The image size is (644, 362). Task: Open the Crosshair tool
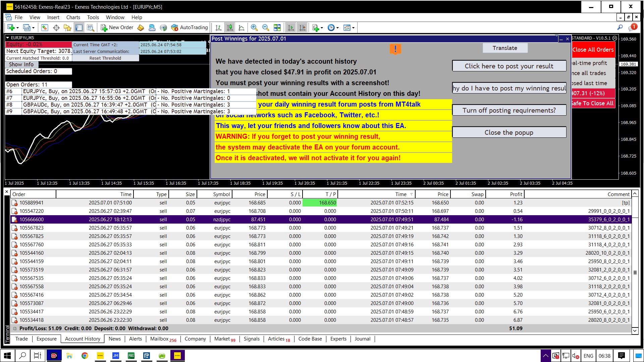[x=56, y=27]
